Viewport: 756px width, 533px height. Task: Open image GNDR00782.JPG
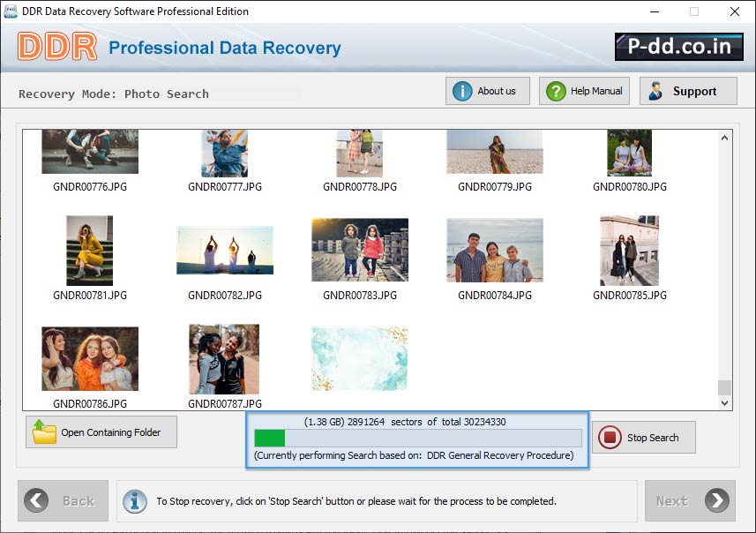click(x=224, y=249)
